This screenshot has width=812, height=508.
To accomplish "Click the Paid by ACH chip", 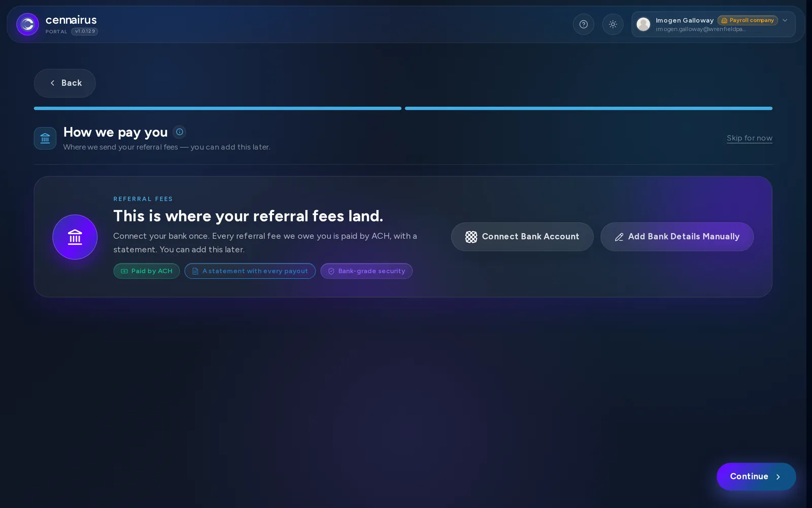I will [x=147, y=271].
